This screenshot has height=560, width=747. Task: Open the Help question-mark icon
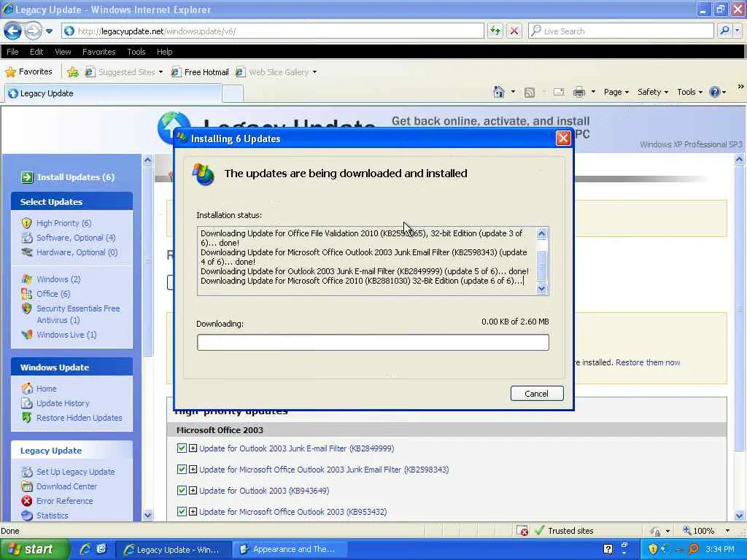click(x=715, y=92)
